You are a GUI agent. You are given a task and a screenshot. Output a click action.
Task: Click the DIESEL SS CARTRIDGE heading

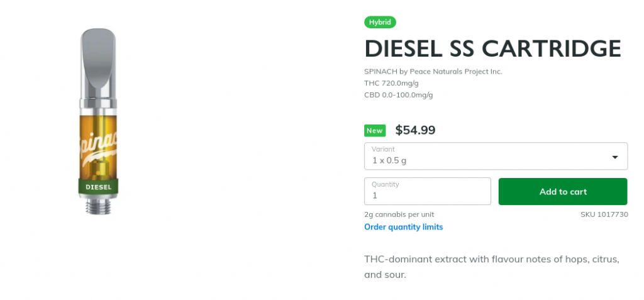pyautogui.click(x=492, y=48)
